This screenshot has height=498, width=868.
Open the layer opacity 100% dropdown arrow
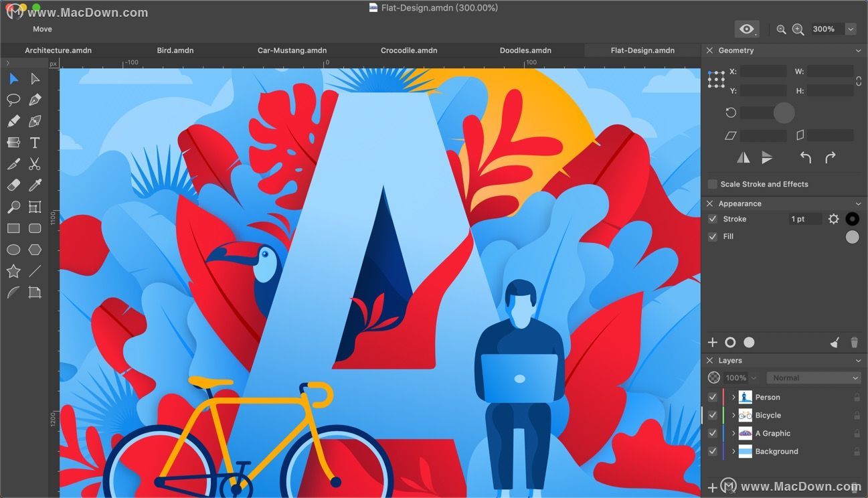(754, 378)
